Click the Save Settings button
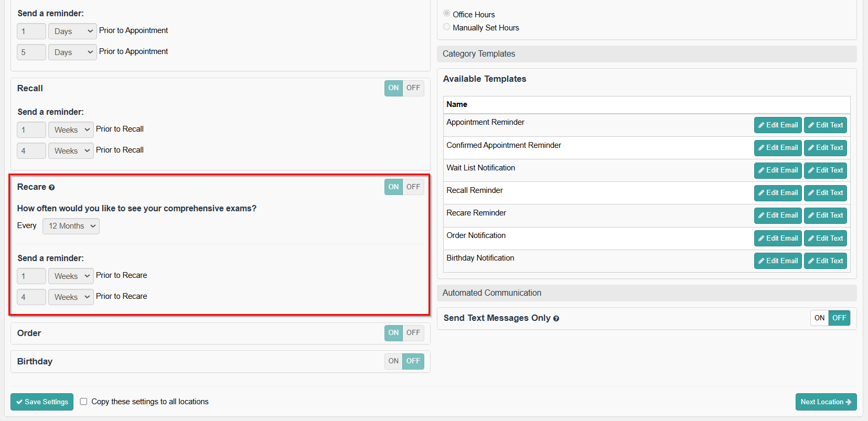 [x=42, y=402]
